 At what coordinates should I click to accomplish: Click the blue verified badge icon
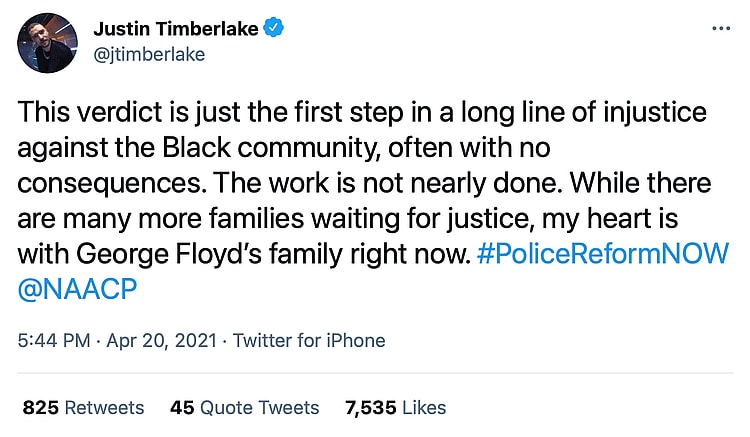click(275, 29)
